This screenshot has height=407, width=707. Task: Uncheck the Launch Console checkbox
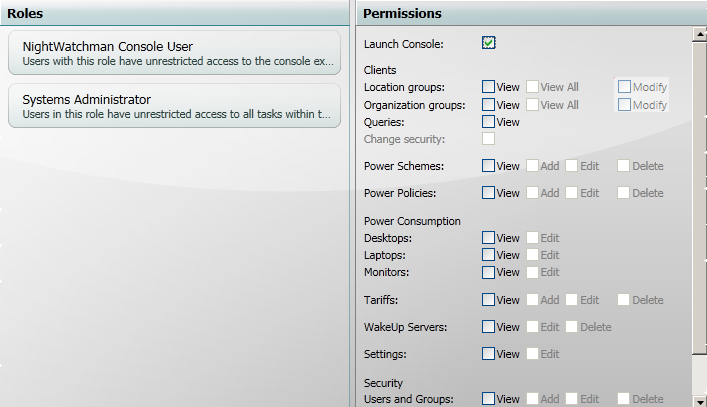[x=488, y=43]
